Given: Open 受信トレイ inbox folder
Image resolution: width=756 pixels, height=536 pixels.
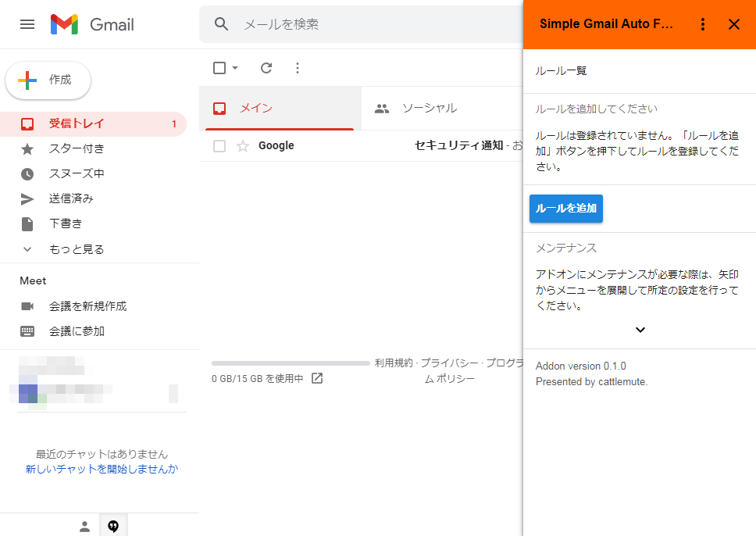Looking at the screenshot, I should pyautogui.click(x=93, y=124).
